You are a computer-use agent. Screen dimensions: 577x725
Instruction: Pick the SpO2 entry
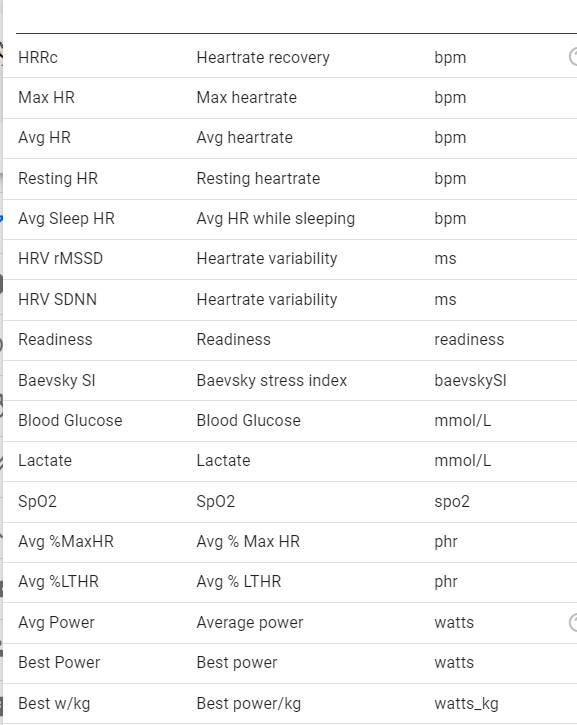pos(290,502)
